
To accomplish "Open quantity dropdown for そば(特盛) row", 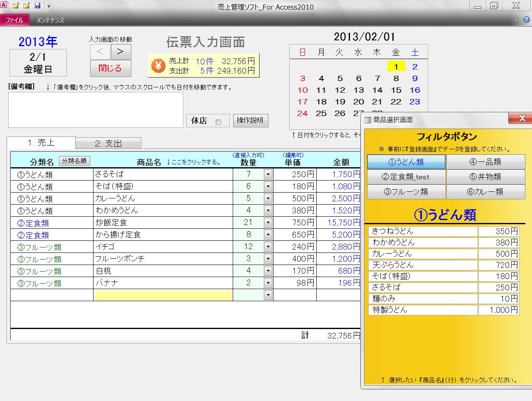I will click(268, 186).
